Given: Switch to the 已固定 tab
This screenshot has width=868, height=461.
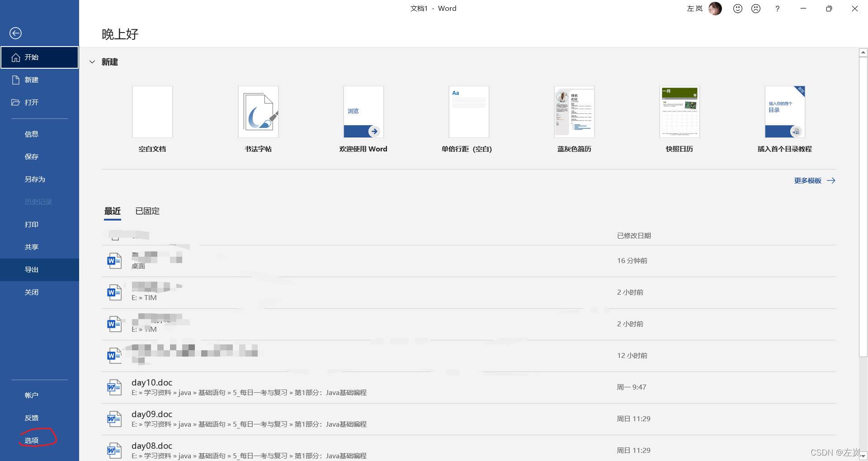Looking at the screenshot, I should (147, 211).
